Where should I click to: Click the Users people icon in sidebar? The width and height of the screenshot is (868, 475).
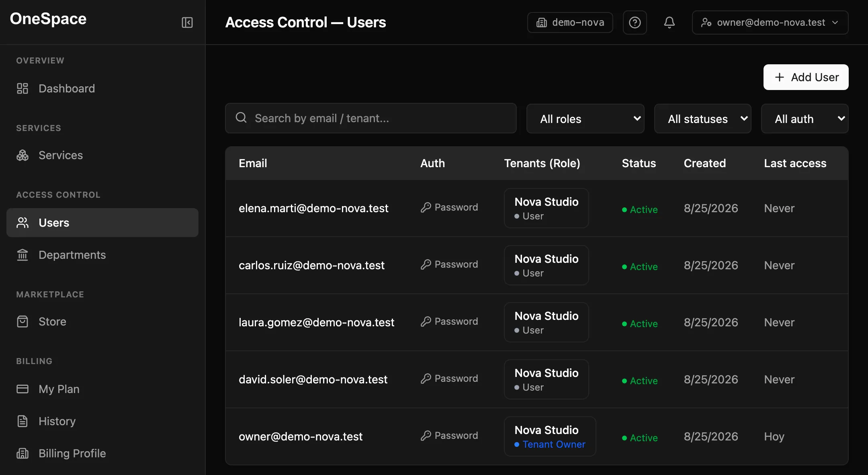click(23, 223)
